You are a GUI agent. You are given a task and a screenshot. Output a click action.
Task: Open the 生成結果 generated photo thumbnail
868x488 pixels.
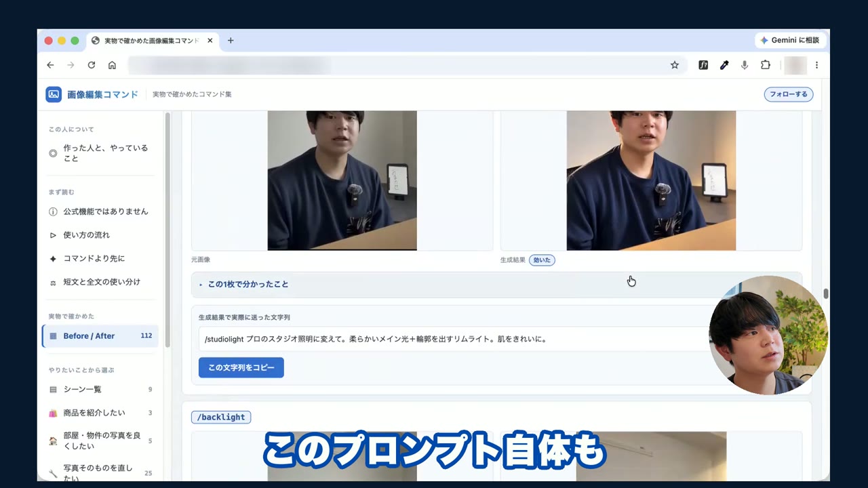coord(651,180)
